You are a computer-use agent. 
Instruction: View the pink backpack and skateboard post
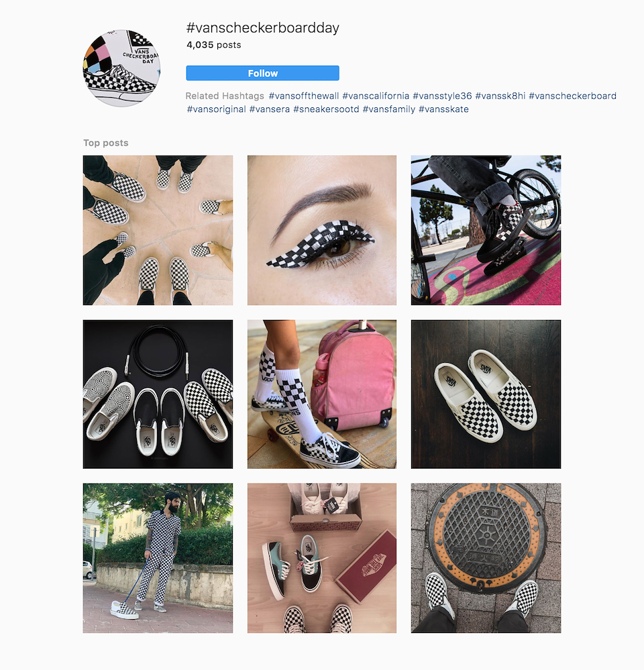click(x=322, y=394)
